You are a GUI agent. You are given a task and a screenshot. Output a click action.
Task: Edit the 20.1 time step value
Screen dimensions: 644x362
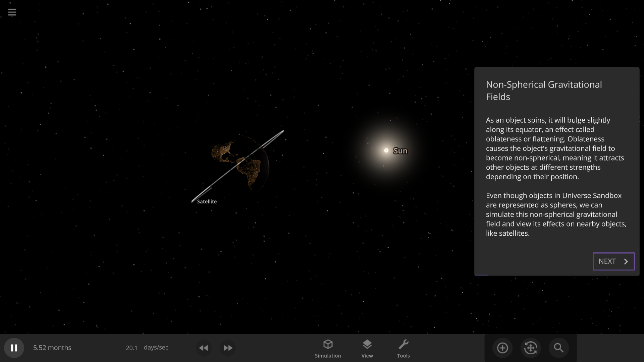131,348
